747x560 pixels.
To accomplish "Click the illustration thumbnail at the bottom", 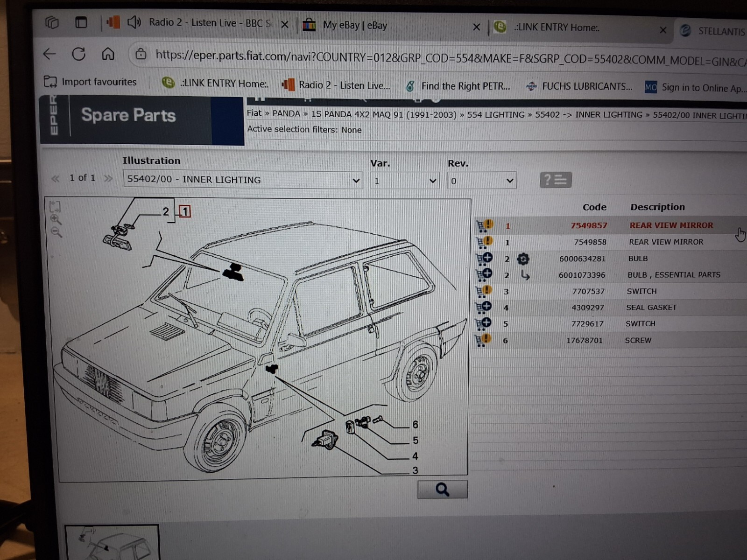I will tap(112, 543).
